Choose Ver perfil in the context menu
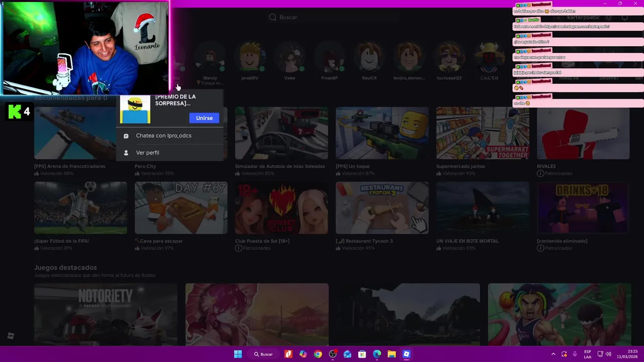The image size is (644, 362). [170, 153]
